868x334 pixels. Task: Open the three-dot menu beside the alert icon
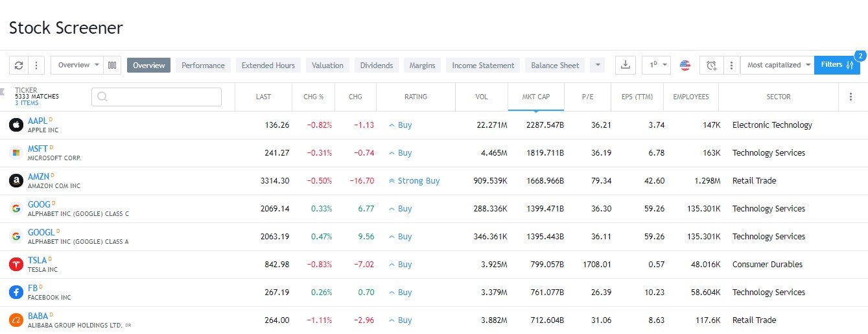point(731,66)
